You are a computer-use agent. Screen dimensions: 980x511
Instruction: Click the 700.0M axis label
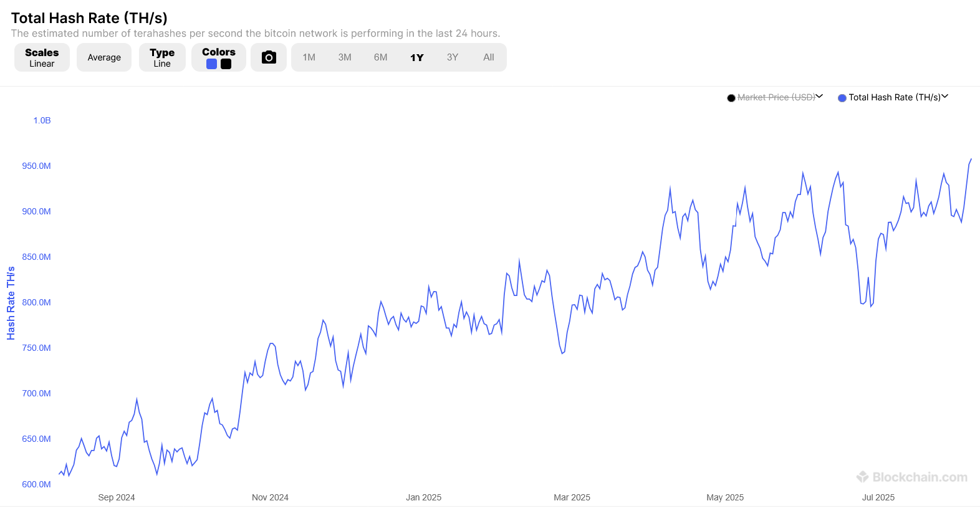37,393
